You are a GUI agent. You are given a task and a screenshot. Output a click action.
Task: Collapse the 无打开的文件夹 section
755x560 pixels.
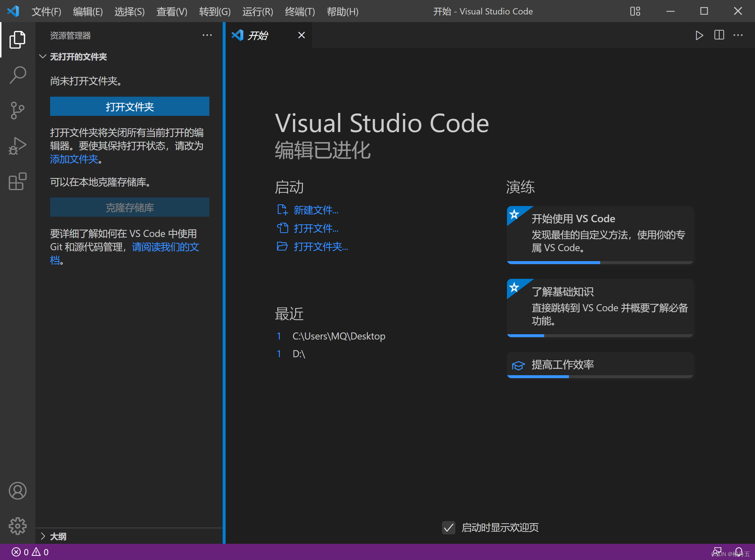click(x=43, y=57)
